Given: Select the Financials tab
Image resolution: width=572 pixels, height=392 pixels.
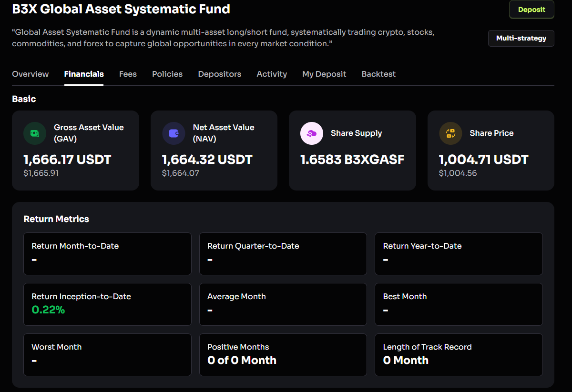Looking at the screenshot, I should [84, 74].
